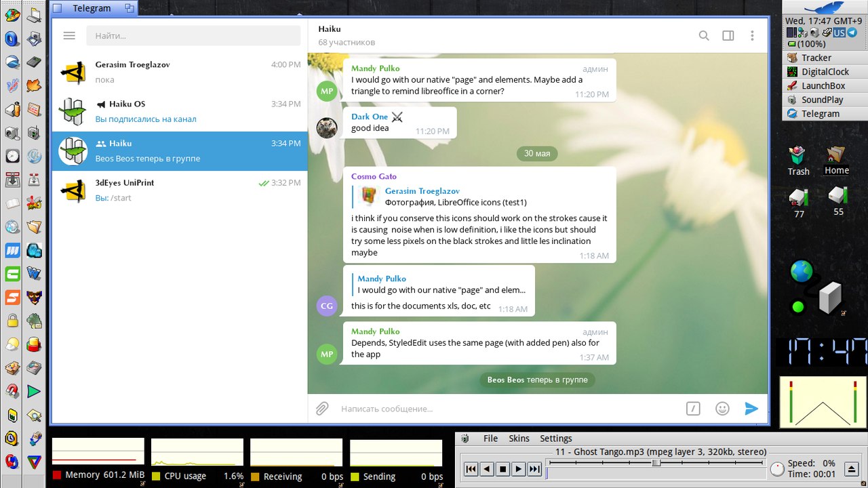
Task: Launch the green play triangle LaunchBox icon
Action: pyautogui.click(x=34, y=391)
